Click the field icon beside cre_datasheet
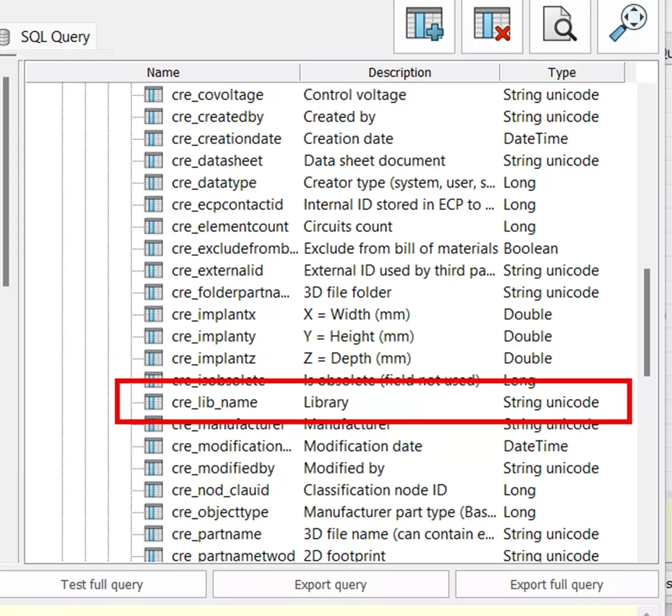 click(154, 161)
